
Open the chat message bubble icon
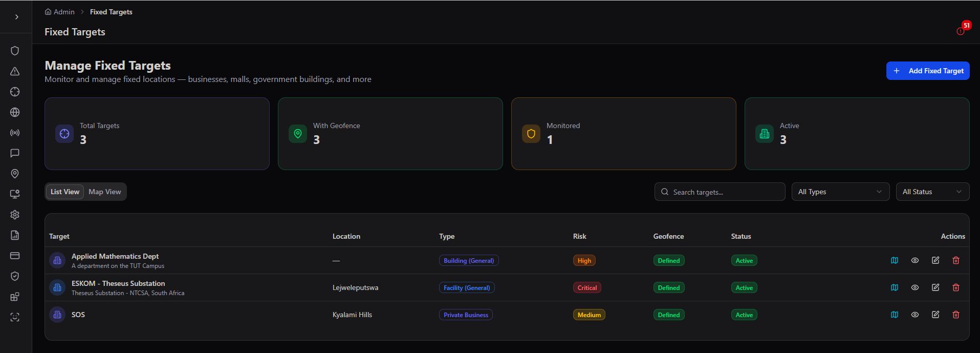point(15,153)
